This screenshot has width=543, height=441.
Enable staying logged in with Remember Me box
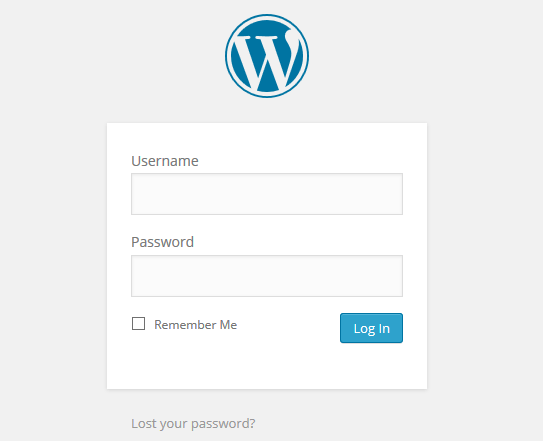pyautogui.click(x=139, y=324)
